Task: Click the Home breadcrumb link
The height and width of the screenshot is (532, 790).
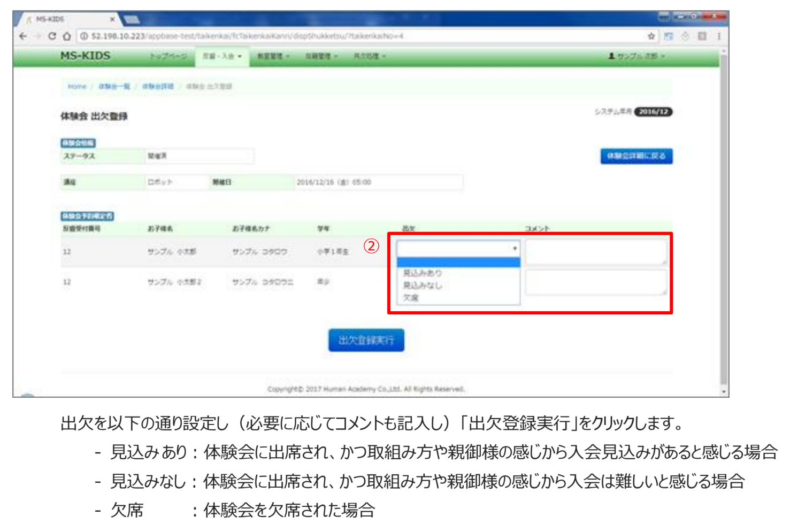Action: (77, 87)
